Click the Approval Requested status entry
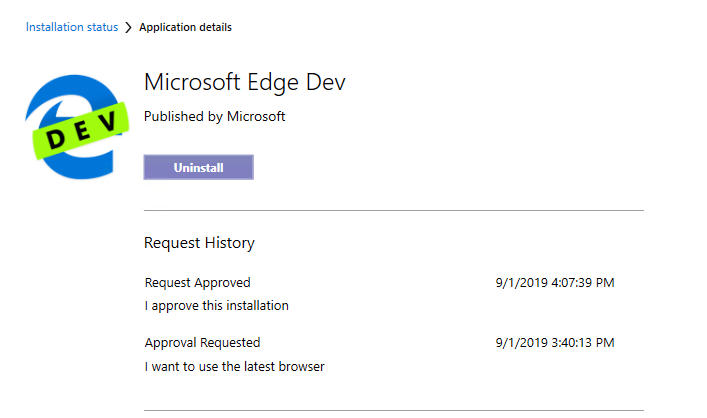The height and width of the screenshot is (418, 707). tap(202, 343)
